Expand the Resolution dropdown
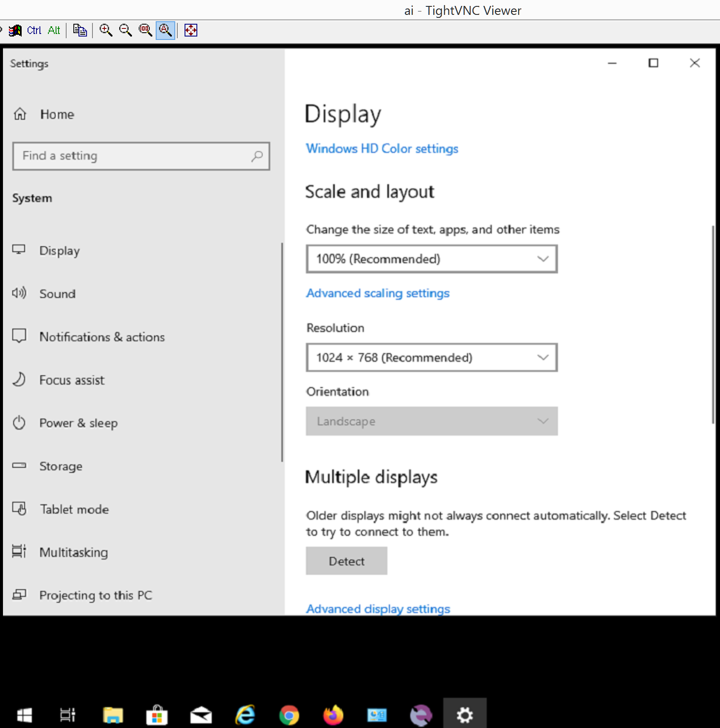Image resolution: width=720 pixels, height=728 pixels. [431, 357]
